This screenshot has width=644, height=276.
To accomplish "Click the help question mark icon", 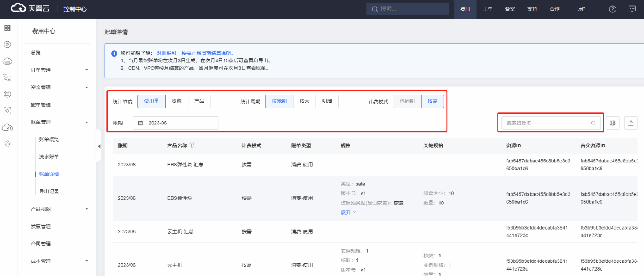I will click(x=612, y=9).
